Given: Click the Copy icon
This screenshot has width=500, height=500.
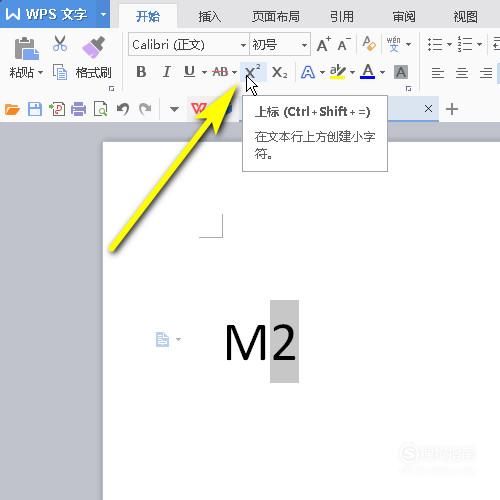Looking at the screenshot, I should [60, 72].
